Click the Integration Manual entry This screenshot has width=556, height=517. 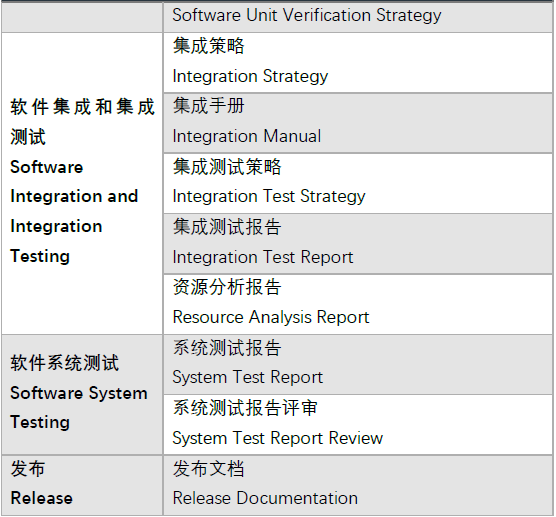(x=246, y=136)
